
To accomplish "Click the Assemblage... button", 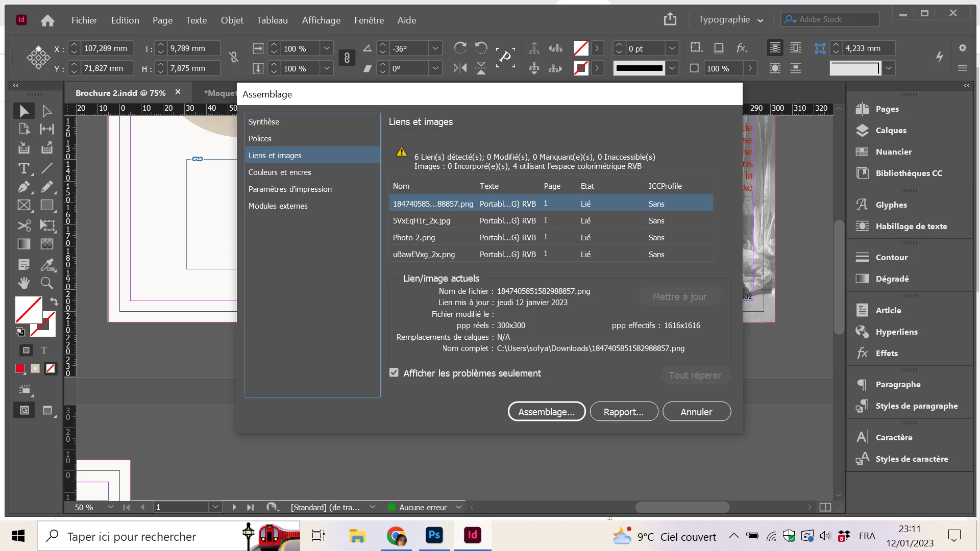I will pyautogui.click(x=546, y=412).
